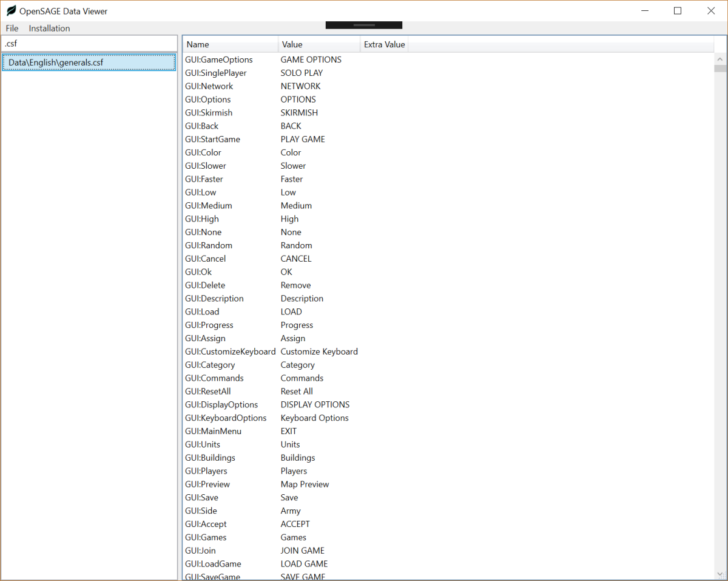Select the GUI:Save row
The image size is (728, 581).
[449, 498]
